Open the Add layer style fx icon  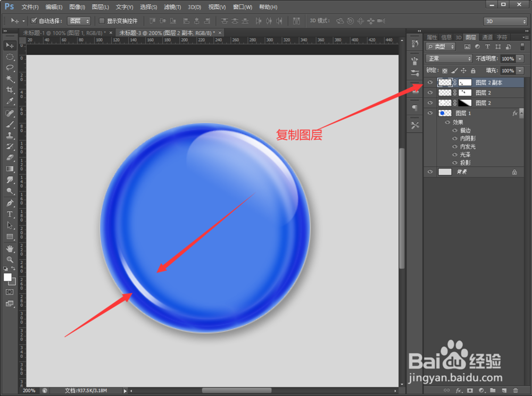[459, 391]
